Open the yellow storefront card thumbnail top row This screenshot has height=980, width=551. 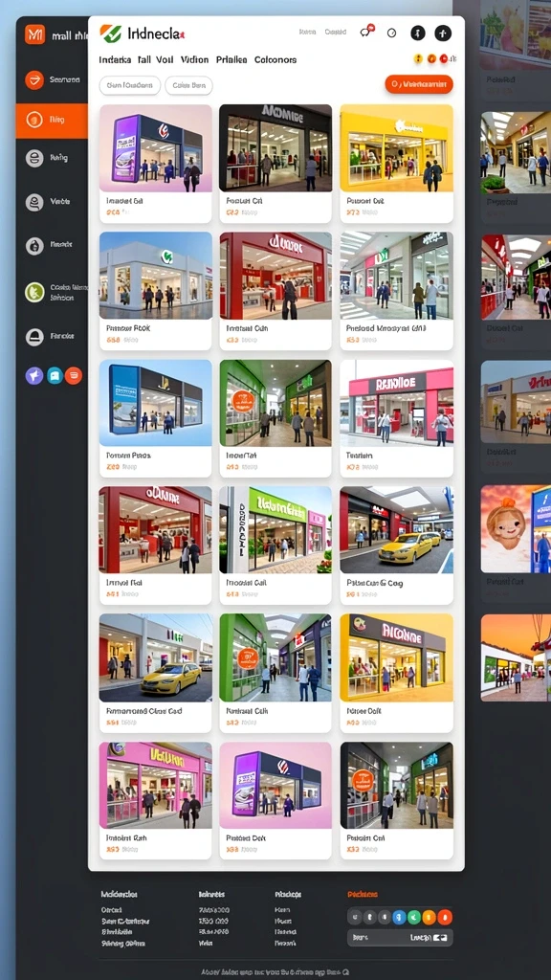pos(396,148)
